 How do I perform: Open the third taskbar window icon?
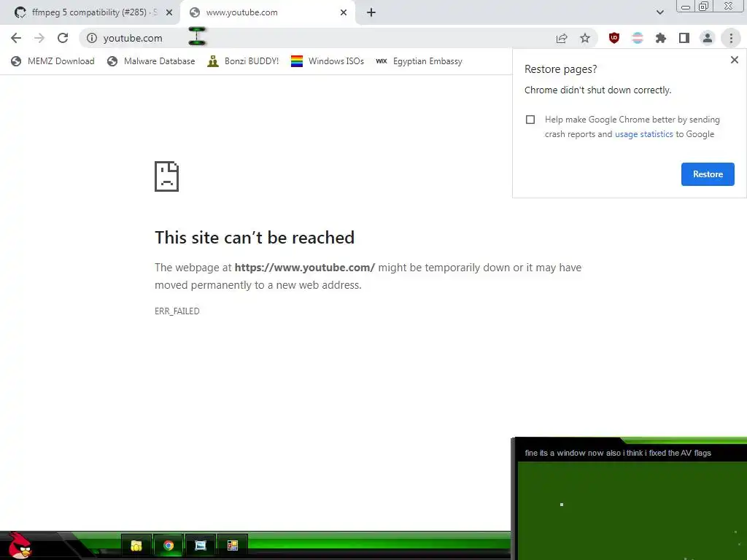(200, 545)
